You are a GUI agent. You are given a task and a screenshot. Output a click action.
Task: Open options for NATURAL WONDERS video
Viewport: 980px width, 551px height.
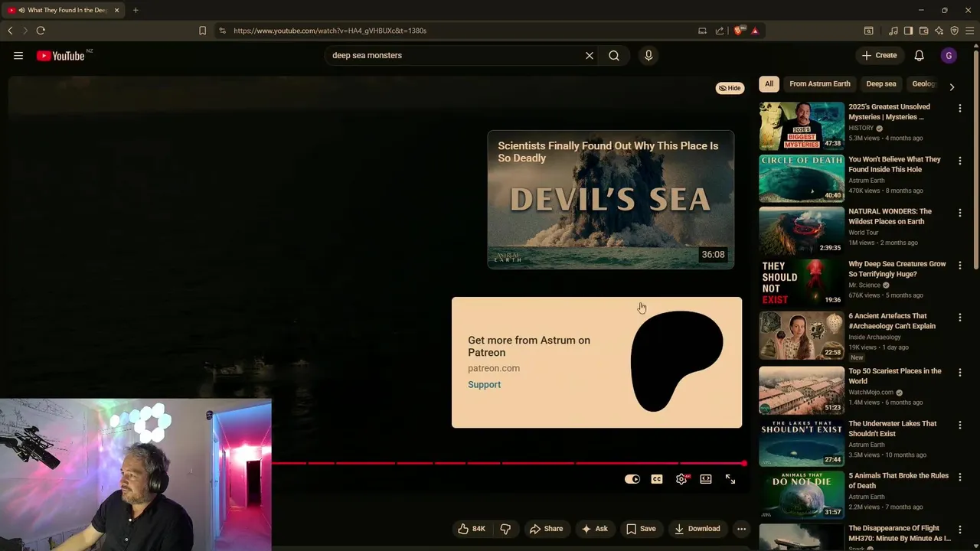pyautogui.click(x=960, y=213)
